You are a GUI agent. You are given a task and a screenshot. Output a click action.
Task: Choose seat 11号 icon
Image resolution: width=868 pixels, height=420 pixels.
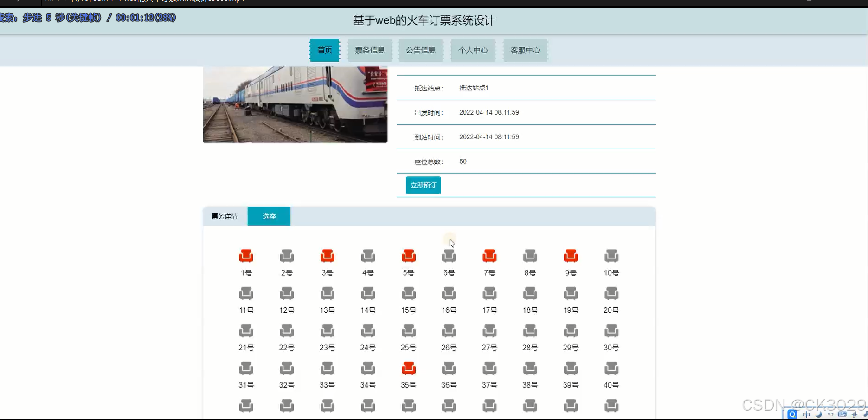pos(246,293)
